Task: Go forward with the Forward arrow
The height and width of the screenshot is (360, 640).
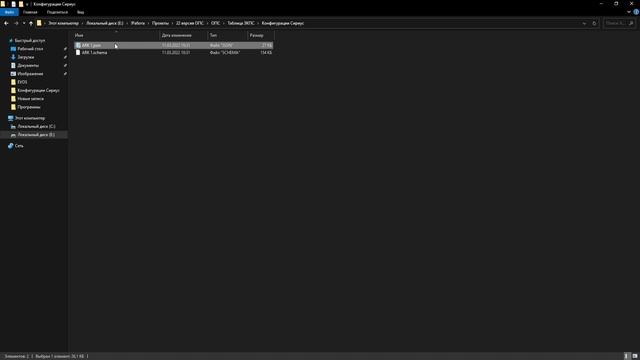Action: (x=16, y=23)
